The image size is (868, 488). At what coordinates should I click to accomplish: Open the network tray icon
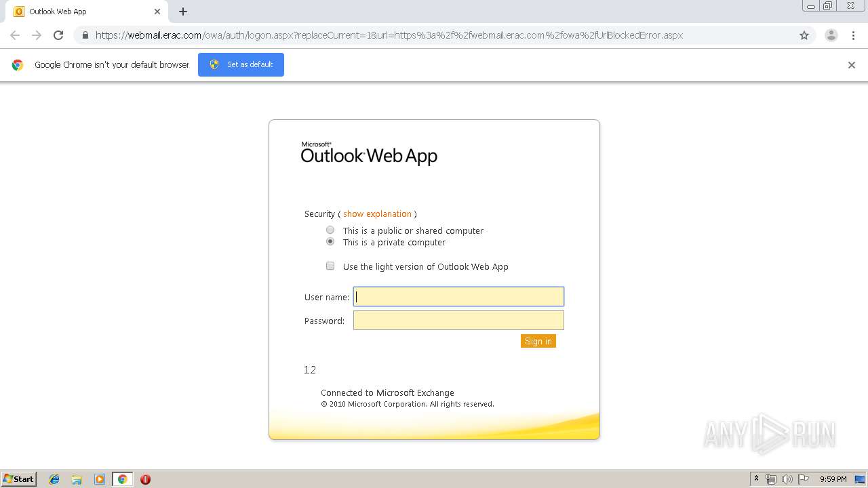pos(771,479)
